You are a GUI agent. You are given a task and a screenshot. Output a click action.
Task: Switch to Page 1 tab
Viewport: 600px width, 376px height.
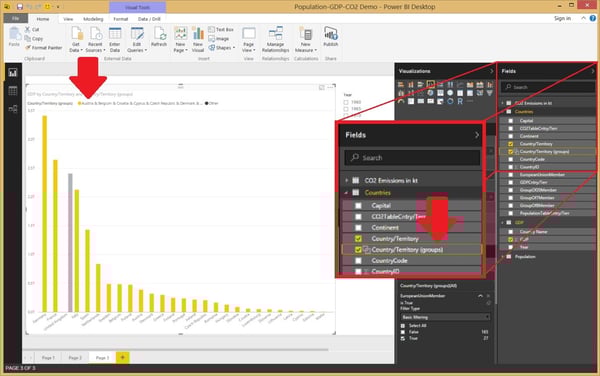point(48,358)
